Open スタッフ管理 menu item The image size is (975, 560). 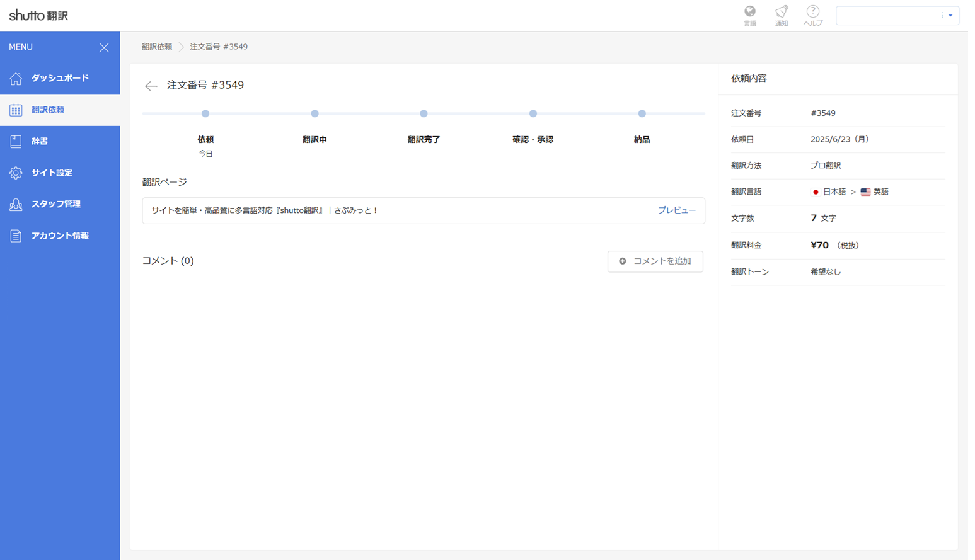click(60, 204)
